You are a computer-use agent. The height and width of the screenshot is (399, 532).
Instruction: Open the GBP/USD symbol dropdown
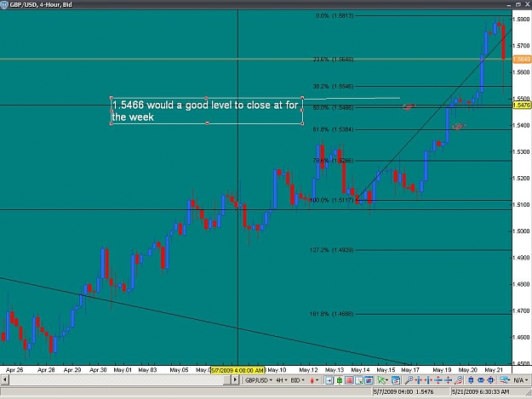click(x=259, y=380)
